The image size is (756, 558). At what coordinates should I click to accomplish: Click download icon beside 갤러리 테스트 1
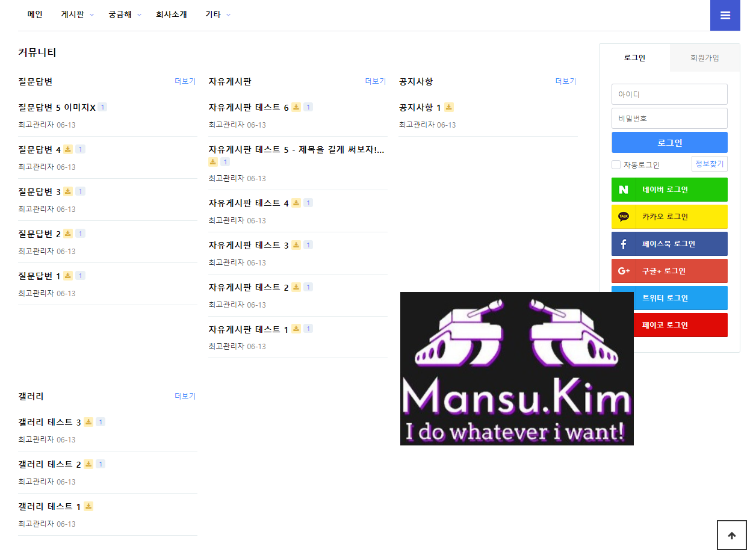tap(88, 506)
